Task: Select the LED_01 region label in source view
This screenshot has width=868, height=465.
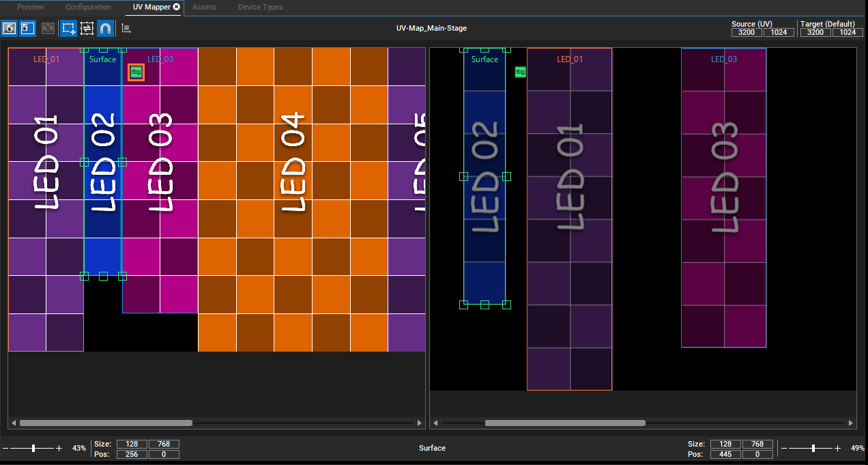Action: [x=46, y=59]
